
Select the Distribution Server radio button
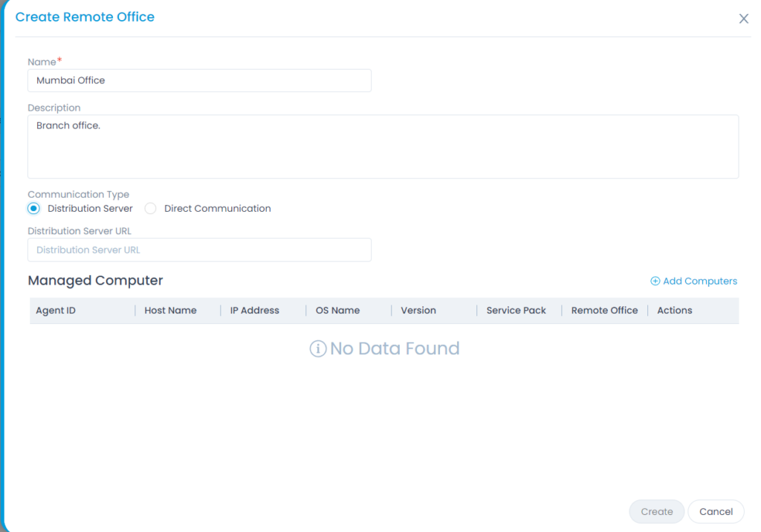[33, 209]
